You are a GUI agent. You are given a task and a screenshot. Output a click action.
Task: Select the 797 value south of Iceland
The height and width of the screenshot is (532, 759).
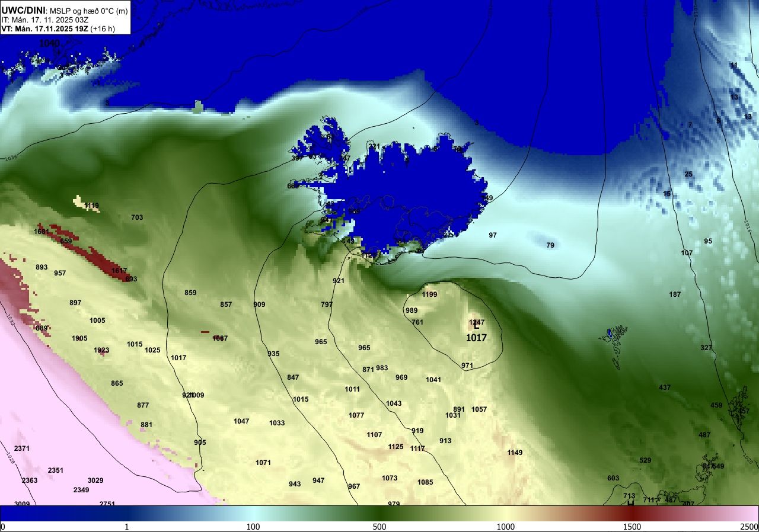coord(327,305)
